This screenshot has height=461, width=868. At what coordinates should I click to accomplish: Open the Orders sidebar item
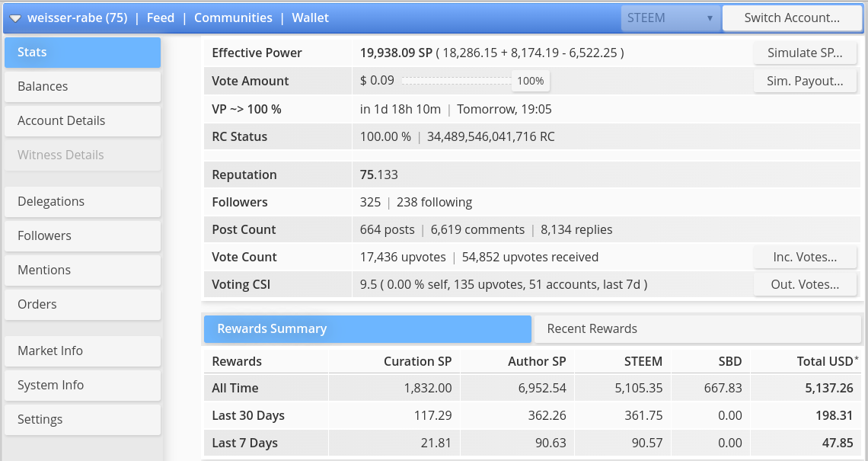pos(82,304)
